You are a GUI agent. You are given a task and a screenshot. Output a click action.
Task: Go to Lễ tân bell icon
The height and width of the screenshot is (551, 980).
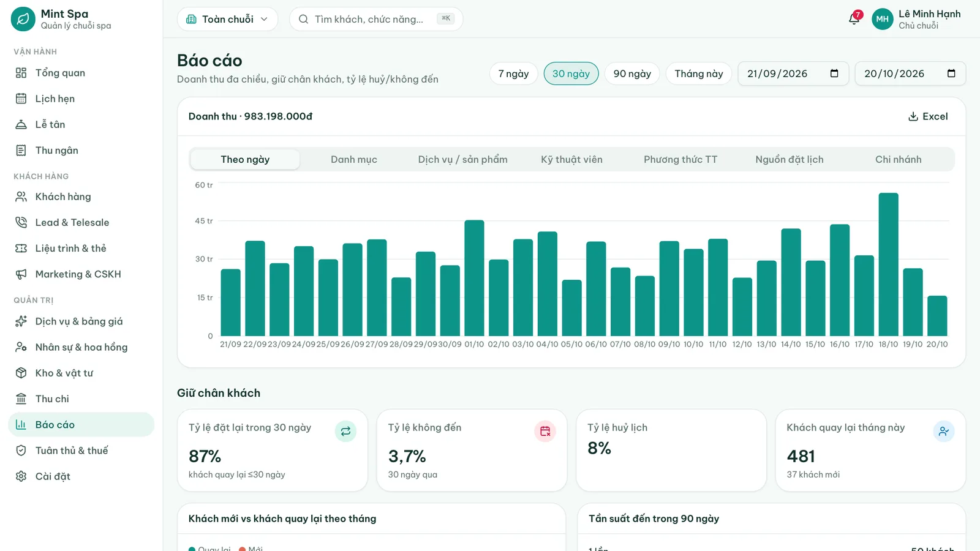pyautogui.click(x=21, y=124)
